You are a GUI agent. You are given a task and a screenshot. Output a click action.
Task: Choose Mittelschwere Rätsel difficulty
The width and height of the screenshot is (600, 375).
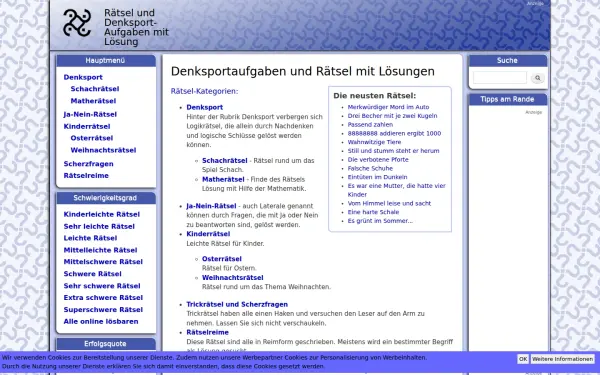(103, 262)
